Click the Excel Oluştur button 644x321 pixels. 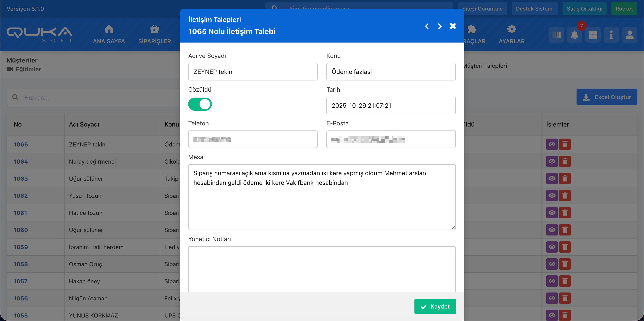point(607,97)
